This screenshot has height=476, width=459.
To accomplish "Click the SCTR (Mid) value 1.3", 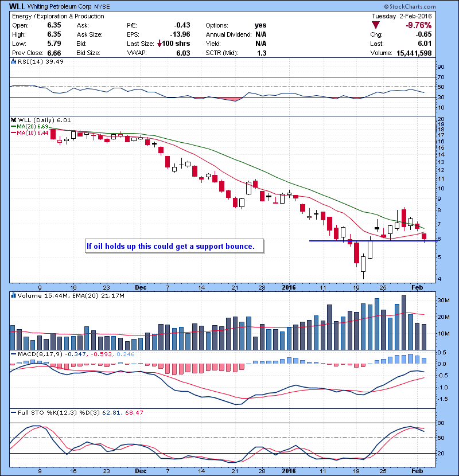I will tap(262, 53).
